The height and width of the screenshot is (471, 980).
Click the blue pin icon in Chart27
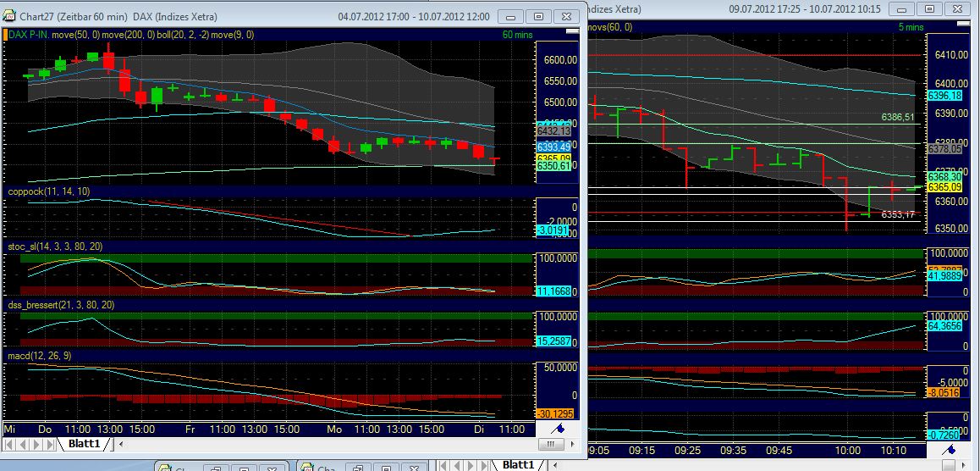[x=558, y=429]
